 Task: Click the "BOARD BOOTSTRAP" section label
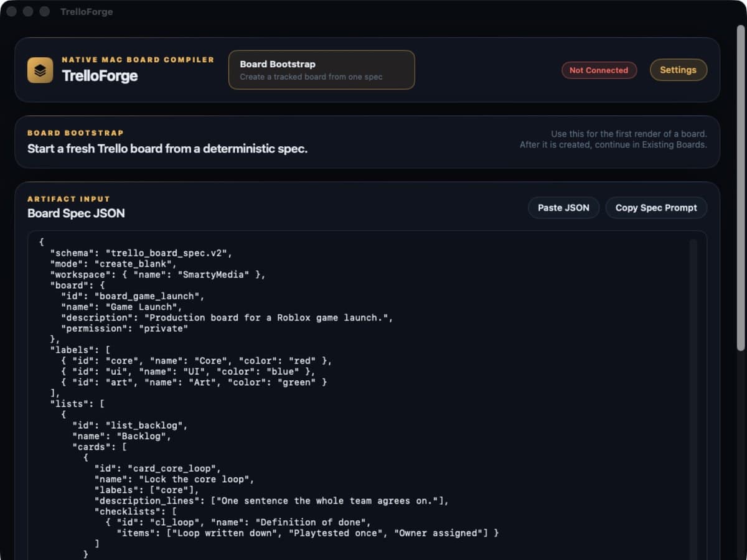(x=75, y=133)
